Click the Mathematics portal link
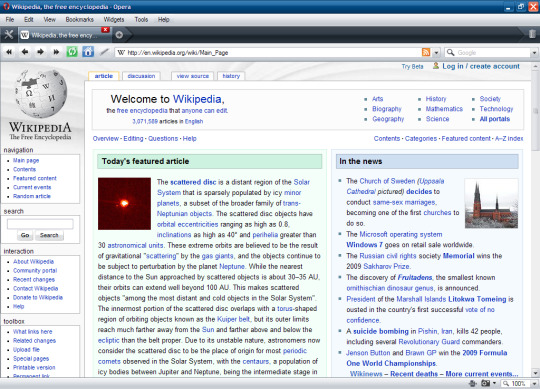Screen dimensions: 540x389 point(444,109)
